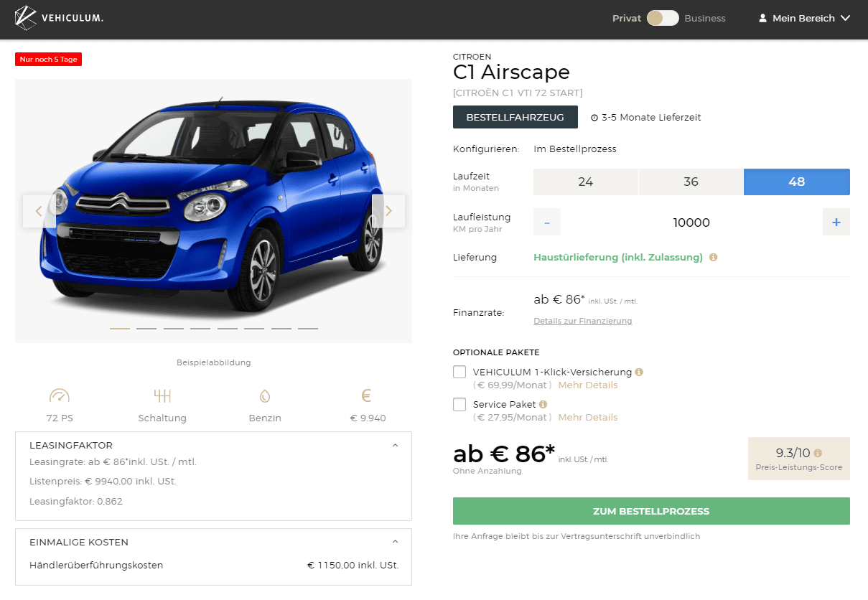Select 48 months Laufzeit
Viewport: 868px width, 600px height.
click(x=797, y=182)
